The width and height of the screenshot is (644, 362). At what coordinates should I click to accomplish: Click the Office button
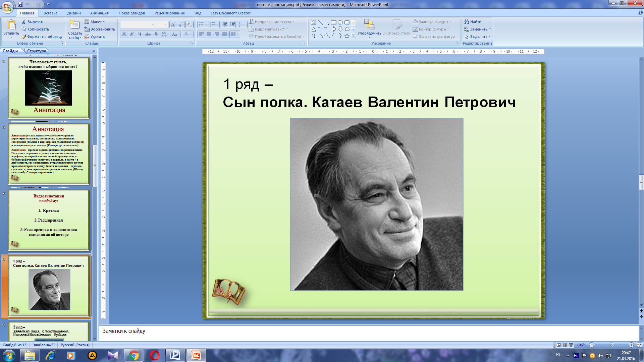point(7,7)
